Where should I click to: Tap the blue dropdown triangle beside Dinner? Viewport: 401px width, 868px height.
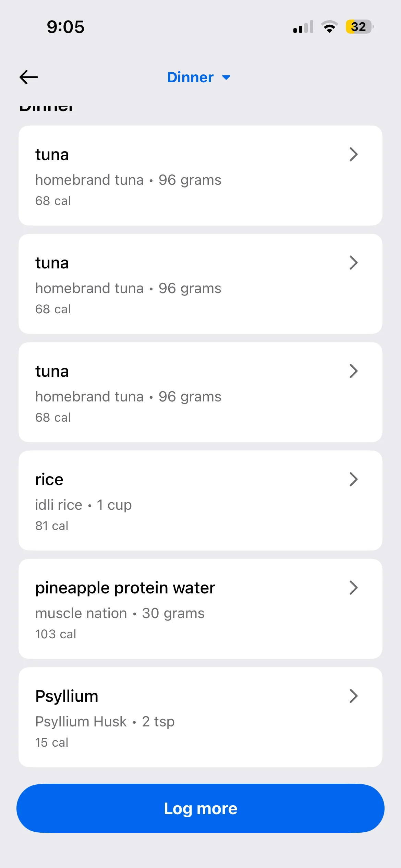226,77
